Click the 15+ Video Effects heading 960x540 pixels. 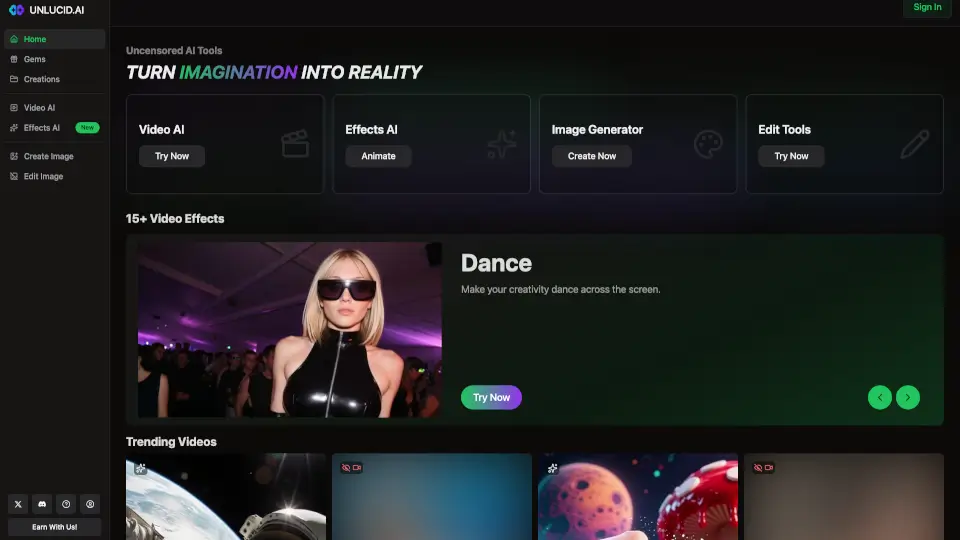pyautogui.click(x=175, y=219)
